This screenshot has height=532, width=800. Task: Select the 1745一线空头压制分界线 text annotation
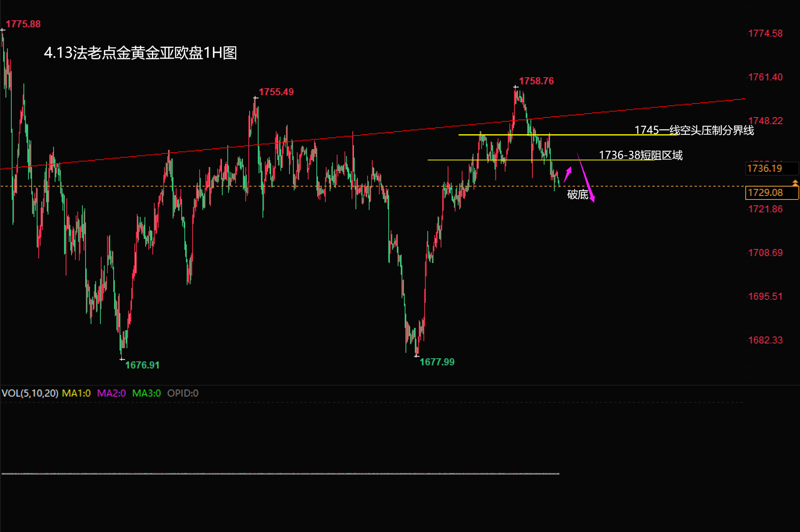(694, 130)
